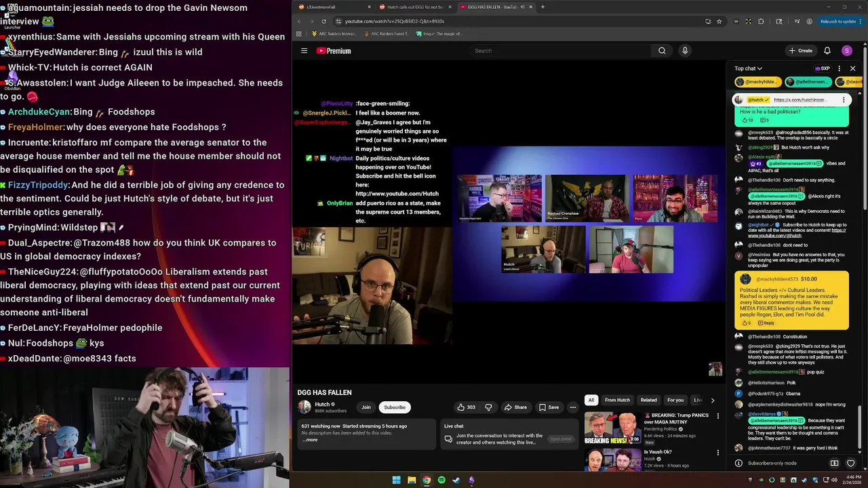This screenshot has width=868, height=488.
Task: Open ARC Raiders Interactive bookmark
Action: (x=334, y=33)
